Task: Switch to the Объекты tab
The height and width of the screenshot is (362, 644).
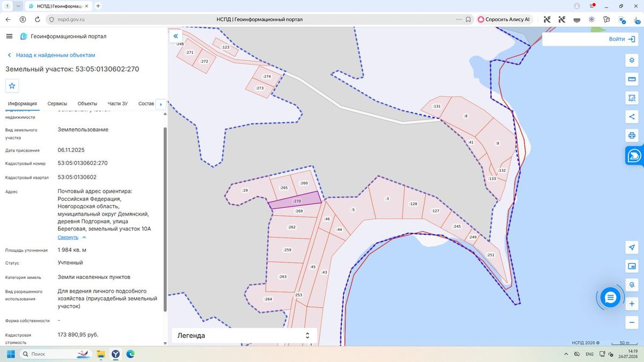Action: pyautogui.click(x=87, y=104)
